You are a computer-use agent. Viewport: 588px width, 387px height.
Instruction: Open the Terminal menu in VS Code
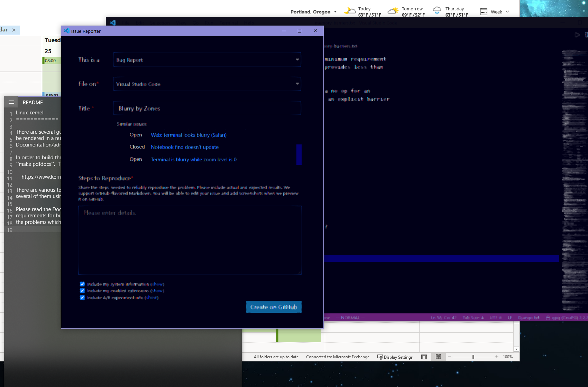coord(228,23)
